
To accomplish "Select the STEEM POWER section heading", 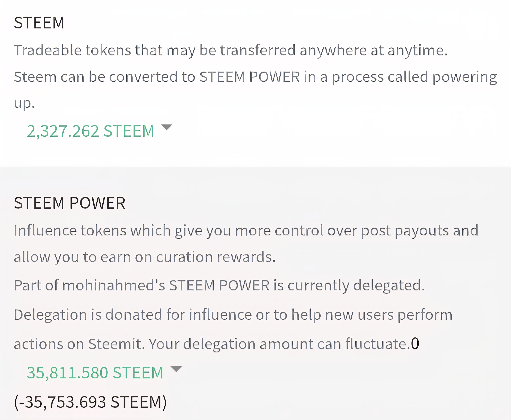I will point(70,203).
